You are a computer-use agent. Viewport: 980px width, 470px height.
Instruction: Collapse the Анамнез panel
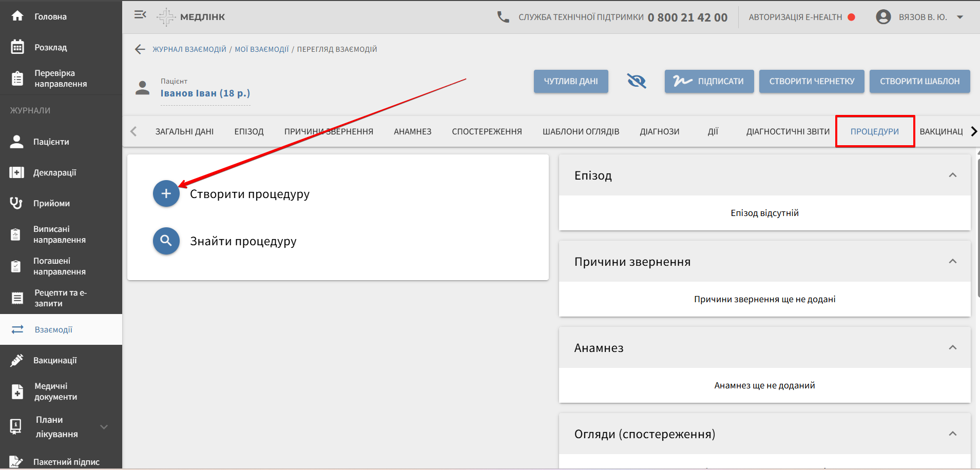952,347
